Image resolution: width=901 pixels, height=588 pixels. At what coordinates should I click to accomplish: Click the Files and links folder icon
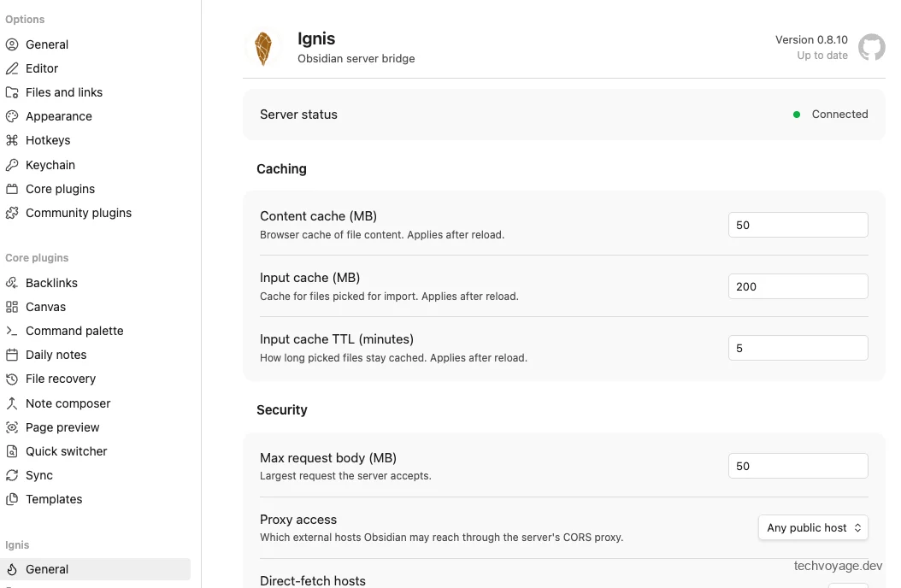click(x=12, y=92)
